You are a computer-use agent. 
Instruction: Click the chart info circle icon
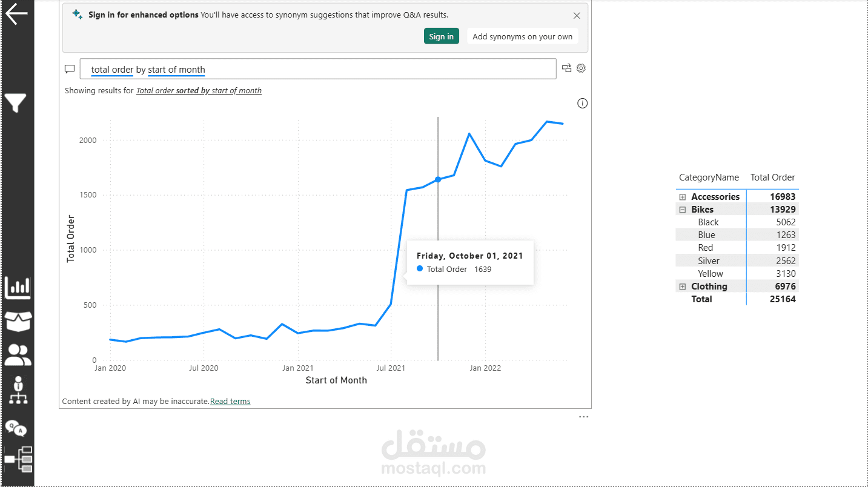[x=583, y=104]
